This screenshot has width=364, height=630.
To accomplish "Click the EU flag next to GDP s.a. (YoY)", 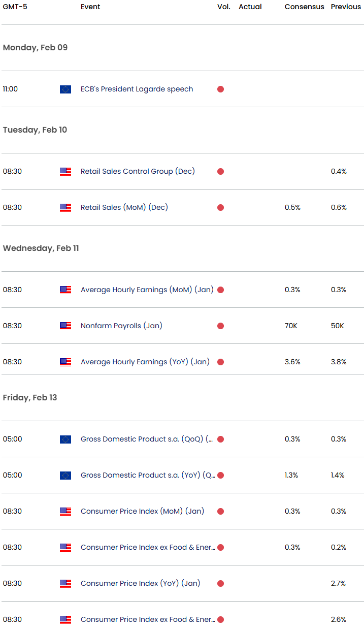I will pos(65,476).
